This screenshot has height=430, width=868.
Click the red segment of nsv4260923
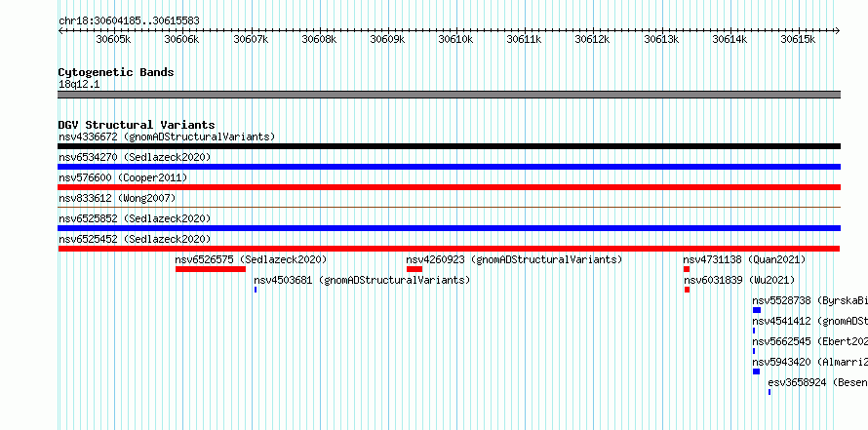pos(414,269)
